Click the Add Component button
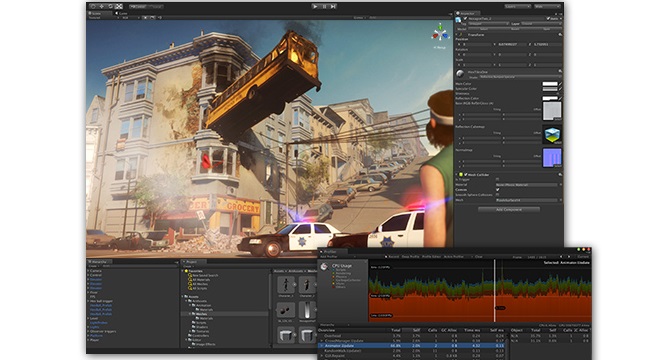Viewport: 650px width, 360px height. pos(509,209)
